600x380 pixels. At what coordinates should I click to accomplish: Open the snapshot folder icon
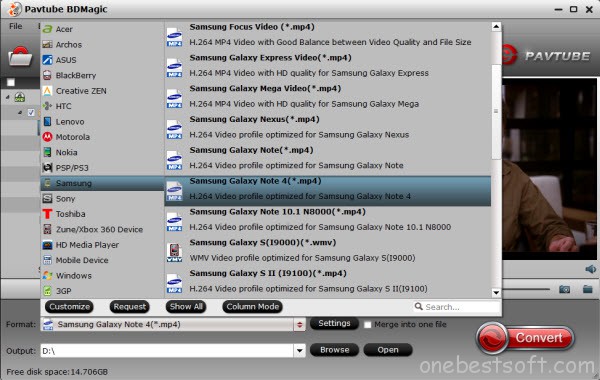click(588, 289)
